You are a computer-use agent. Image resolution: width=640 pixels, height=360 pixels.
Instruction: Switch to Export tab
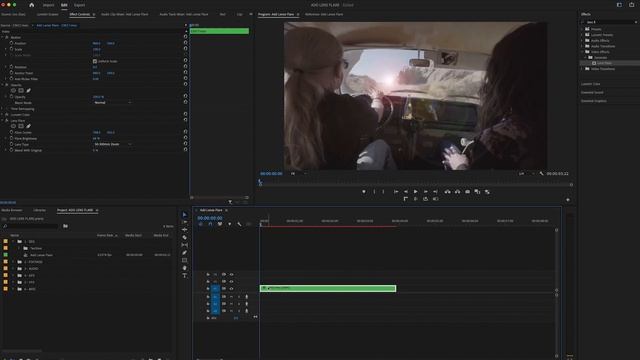pos(80,5)
